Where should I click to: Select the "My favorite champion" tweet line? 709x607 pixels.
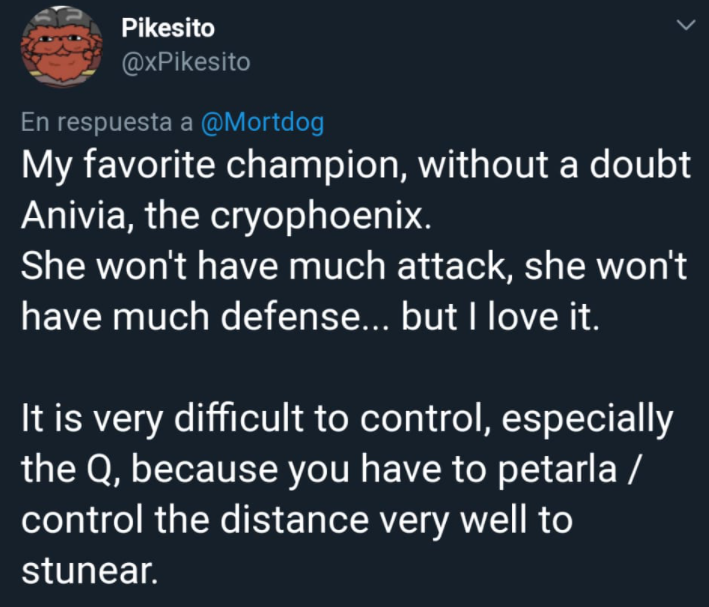point(356,165)
